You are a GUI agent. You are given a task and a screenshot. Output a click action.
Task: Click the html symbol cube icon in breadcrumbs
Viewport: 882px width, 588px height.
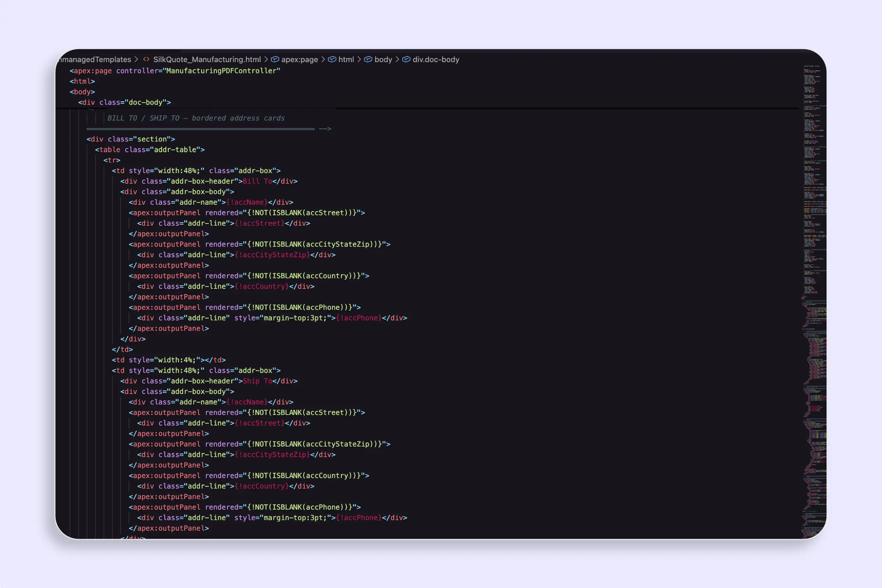(332, 59)
